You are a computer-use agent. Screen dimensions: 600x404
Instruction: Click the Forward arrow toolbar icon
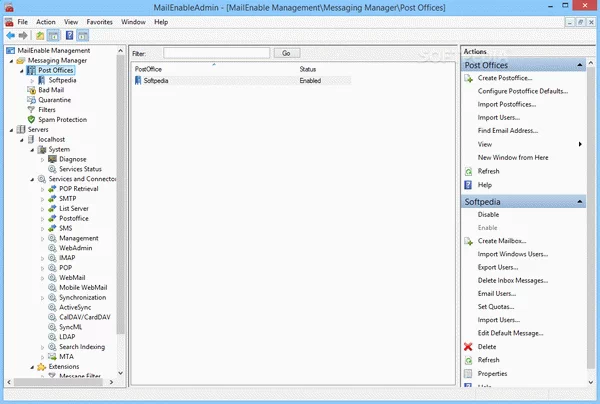click(23, 36)
